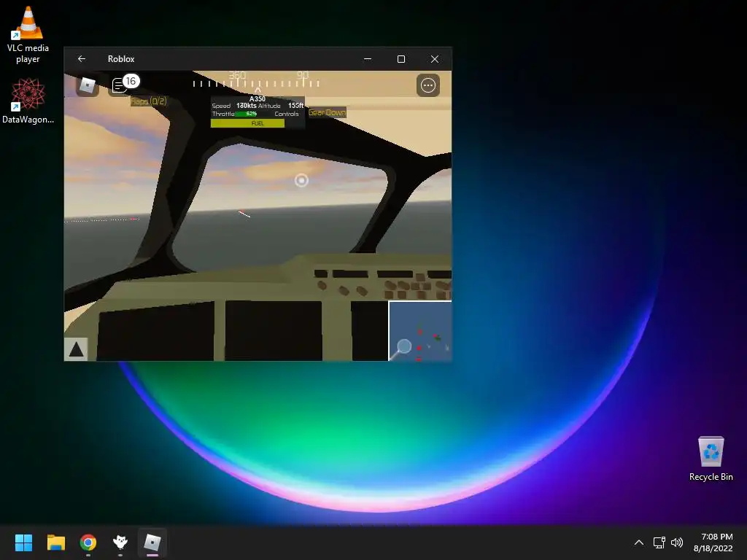Open the DataWagon desktop shortcut
Viewport: 747px width, 560px height.
tap(28, 101)
